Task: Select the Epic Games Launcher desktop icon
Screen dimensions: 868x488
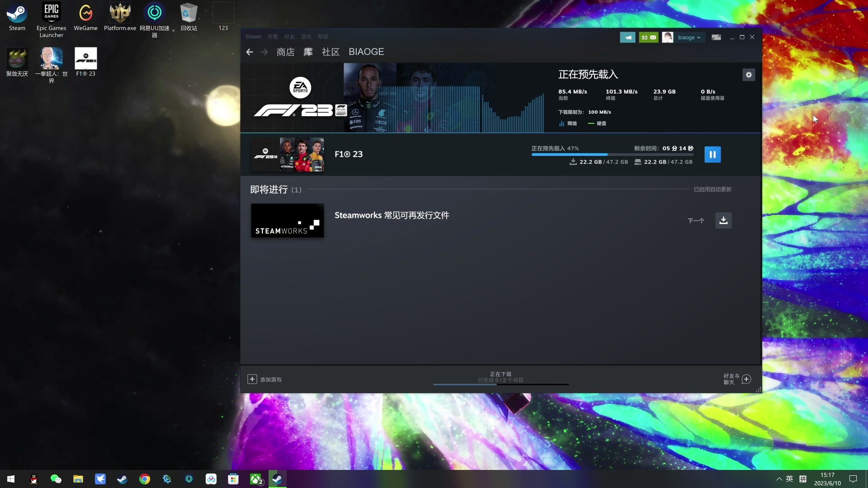Action: [x=52, y=20]
